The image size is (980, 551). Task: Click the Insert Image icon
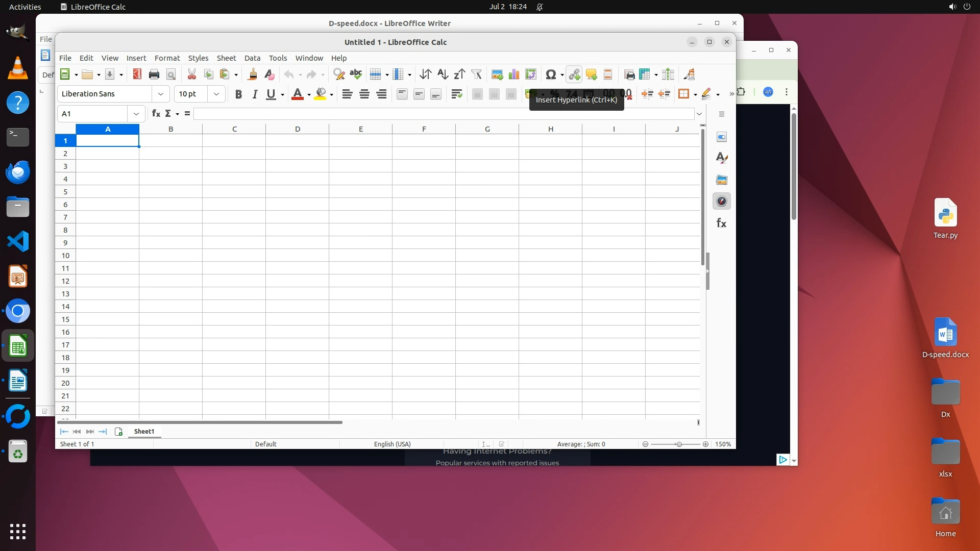pos(497,74)
